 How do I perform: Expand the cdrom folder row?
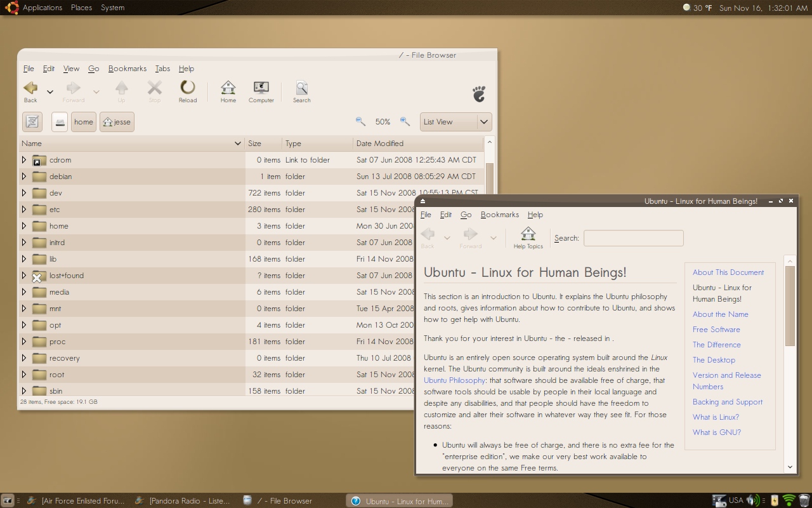[24, 160]
